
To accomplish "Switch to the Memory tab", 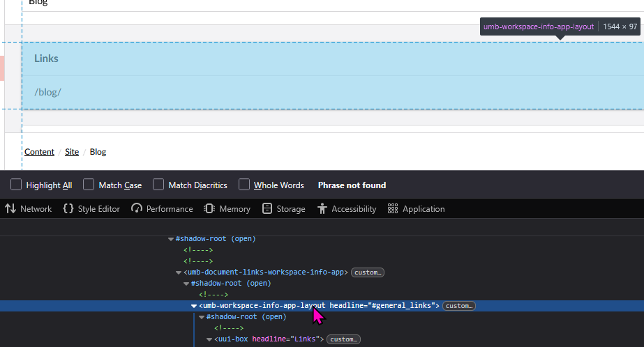I will click(x=227, y=209).
